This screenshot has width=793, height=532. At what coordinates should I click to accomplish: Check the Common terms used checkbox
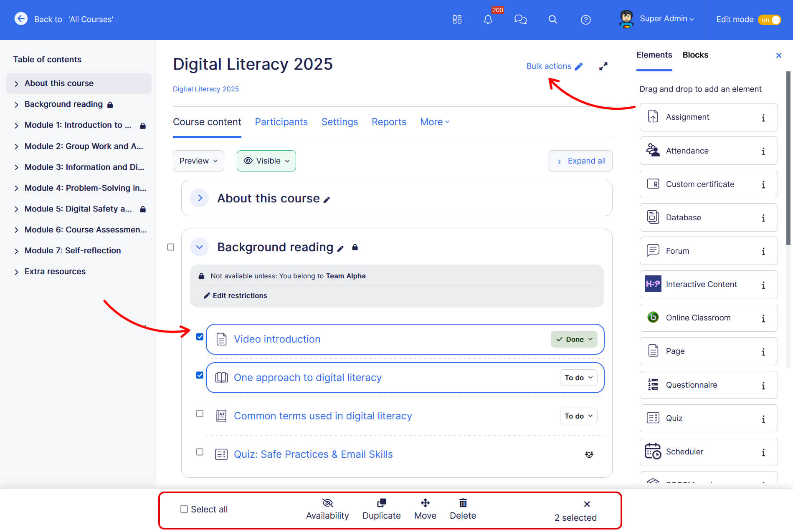[200, 413]
